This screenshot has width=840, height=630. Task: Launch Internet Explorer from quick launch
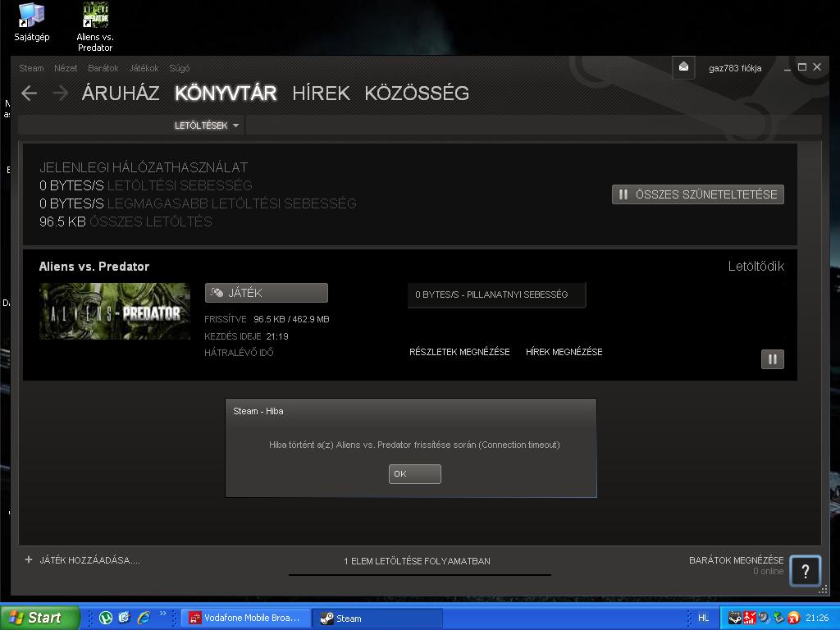[x=144, y=618]
